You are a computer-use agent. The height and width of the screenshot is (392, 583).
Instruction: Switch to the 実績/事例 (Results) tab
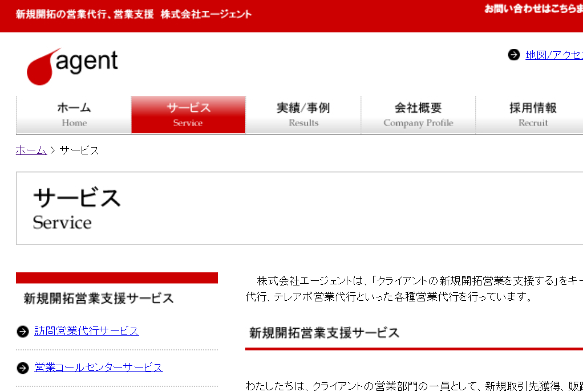coord(303,115)
